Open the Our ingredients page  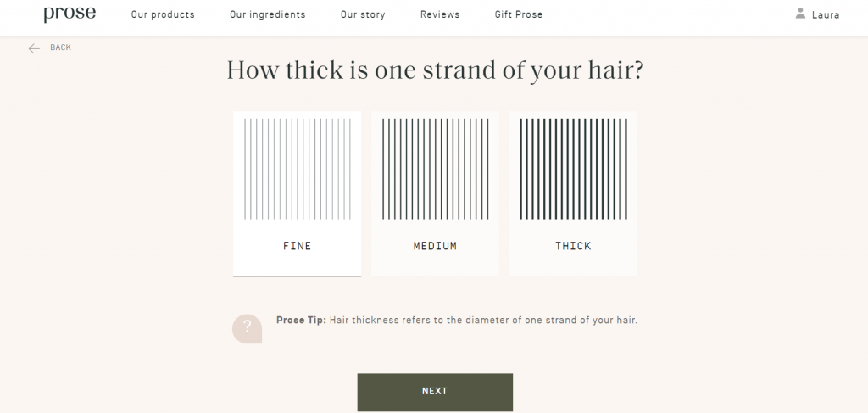click(x=267, y=14)
